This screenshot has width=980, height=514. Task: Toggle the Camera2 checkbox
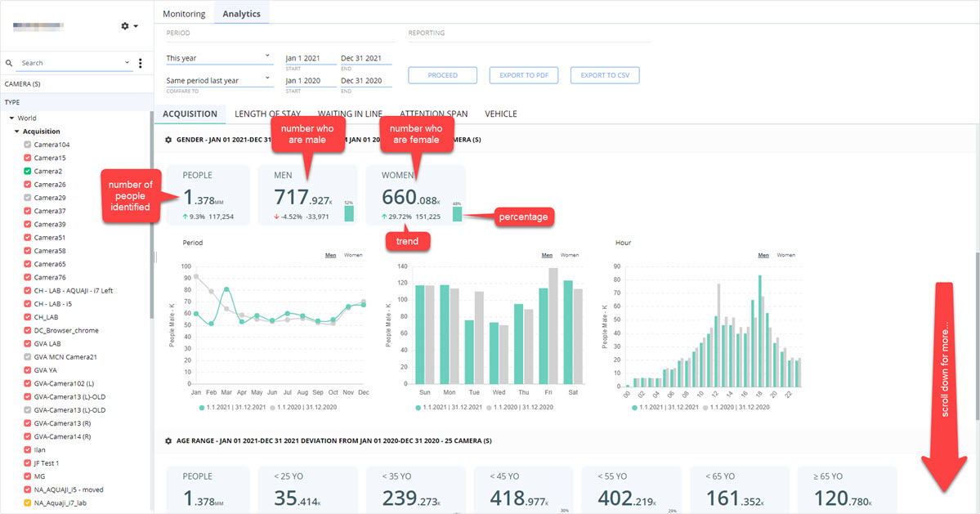coord(28,171)
